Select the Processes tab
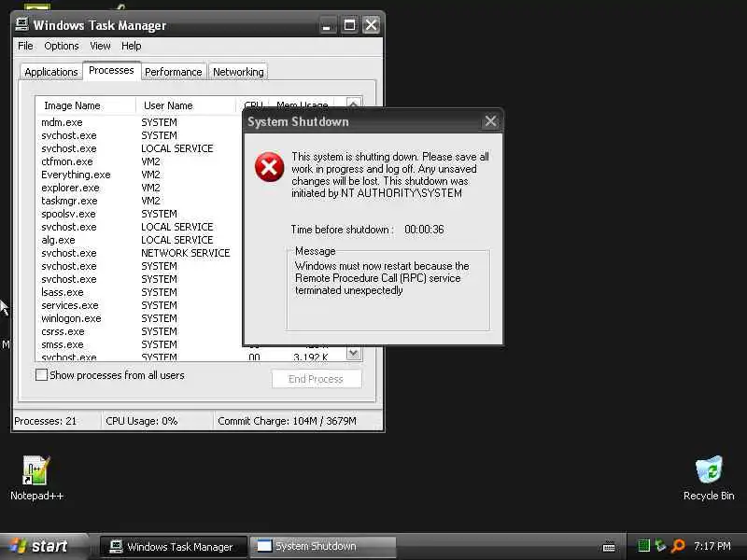747x560 pixels. [111, 71]
